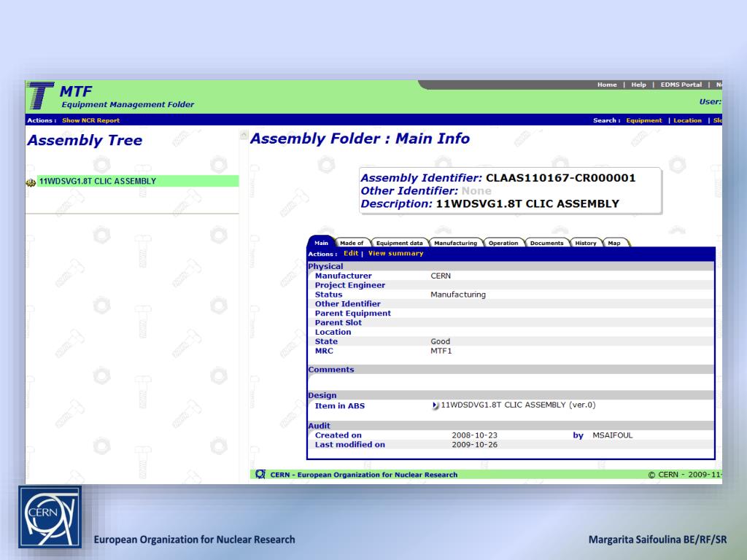The width and height of the screenshot is (747, 560).
Task: Click the MTF logo icon
Action: pyautogui.click(x=41, y=96)
